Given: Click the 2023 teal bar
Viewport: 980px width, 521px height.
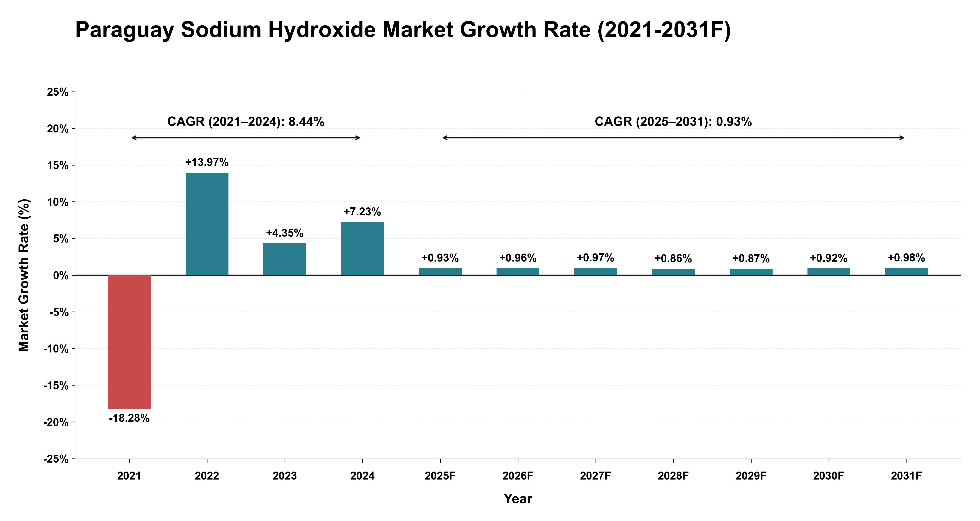Looking at the screenshot, I should (285, 259).
